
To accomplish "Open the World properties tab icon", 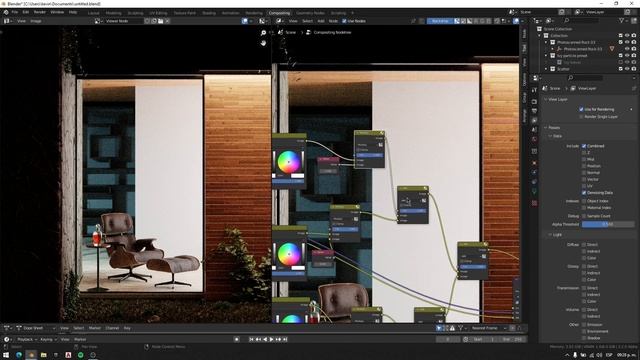I will coord(534,140).
